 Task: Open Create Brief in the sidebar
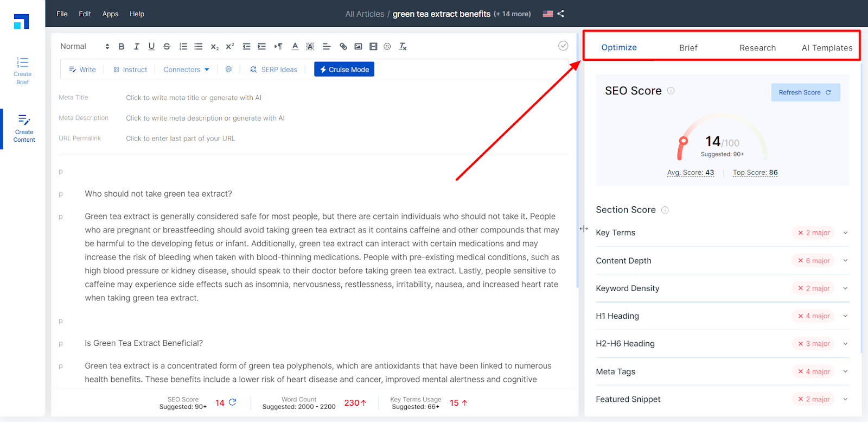(x=23, y=71)
